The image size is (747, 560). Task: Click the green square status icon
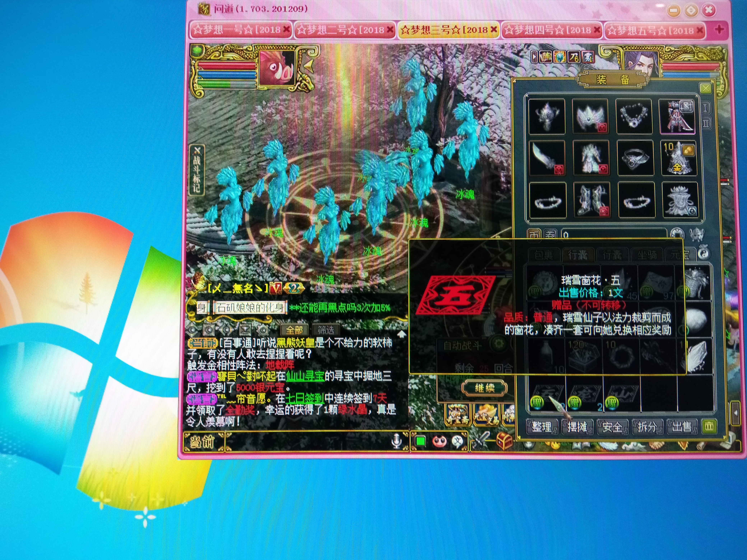[420, 441]
